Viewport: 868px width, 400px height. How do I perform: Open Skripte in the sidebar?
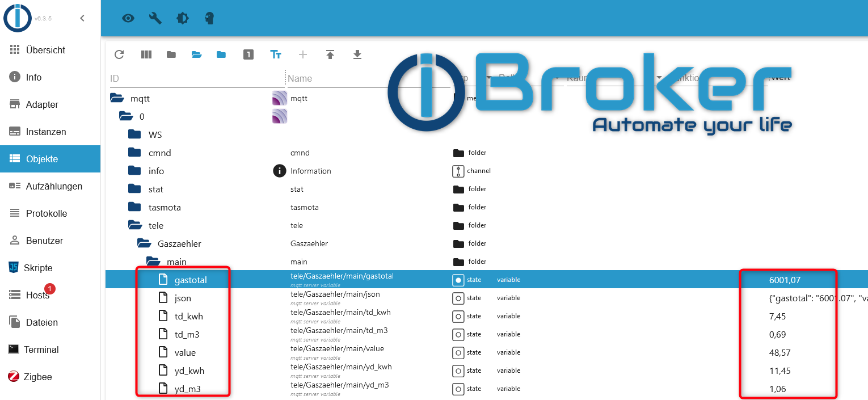pos(37,268)
